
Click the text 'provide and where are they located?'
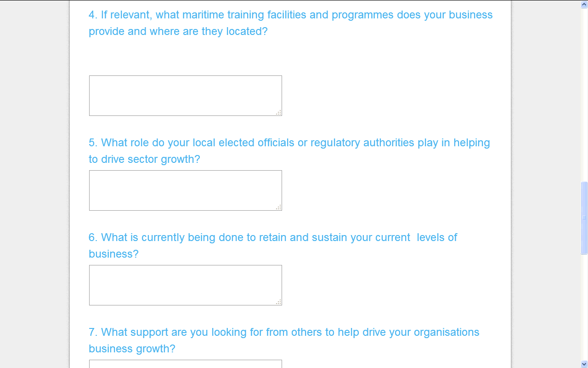[x=178, y=31]
